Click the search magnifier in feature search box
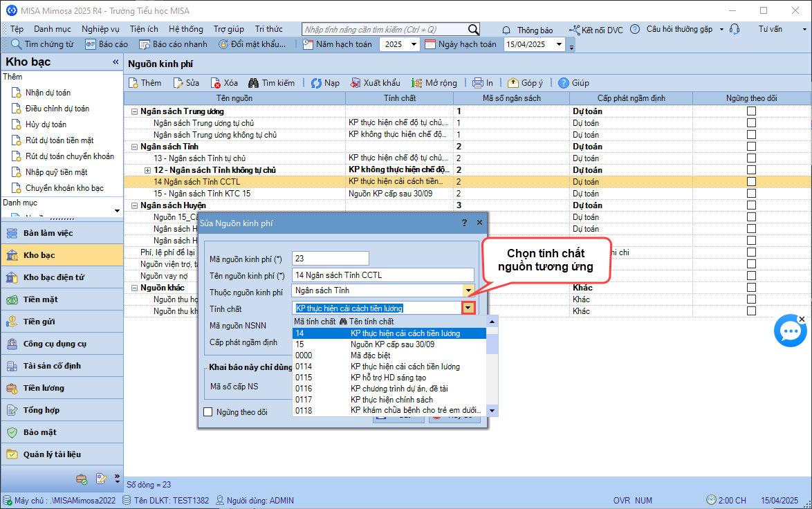The image size is (812, 509). tap(473, 30)
